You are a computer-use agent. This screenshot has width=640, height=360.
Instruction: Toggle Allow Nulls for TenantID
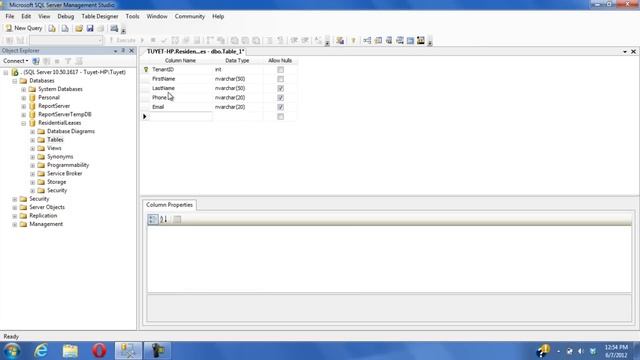(280, 69)
